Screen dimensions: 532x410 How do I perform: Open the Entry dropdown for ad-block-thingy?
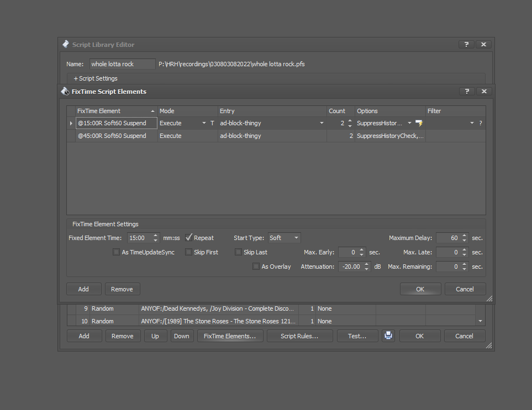pyautogui.click(x=322, y=123)
